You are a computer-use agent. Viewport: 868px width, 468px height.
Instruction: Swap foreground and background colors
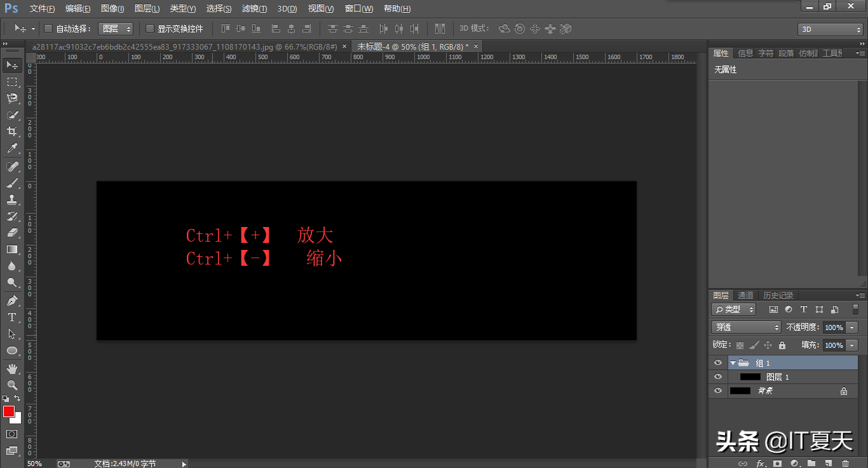coord(17,398)
